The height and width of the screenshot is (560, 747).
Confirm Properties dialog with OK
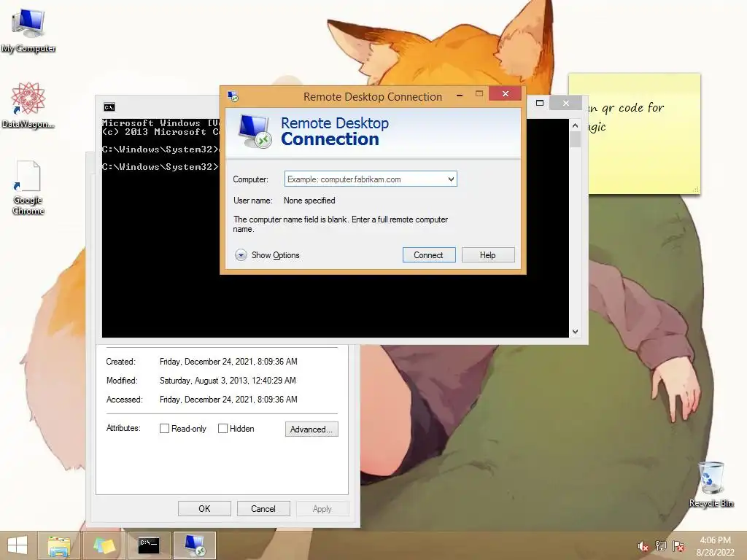click(204, 508)
